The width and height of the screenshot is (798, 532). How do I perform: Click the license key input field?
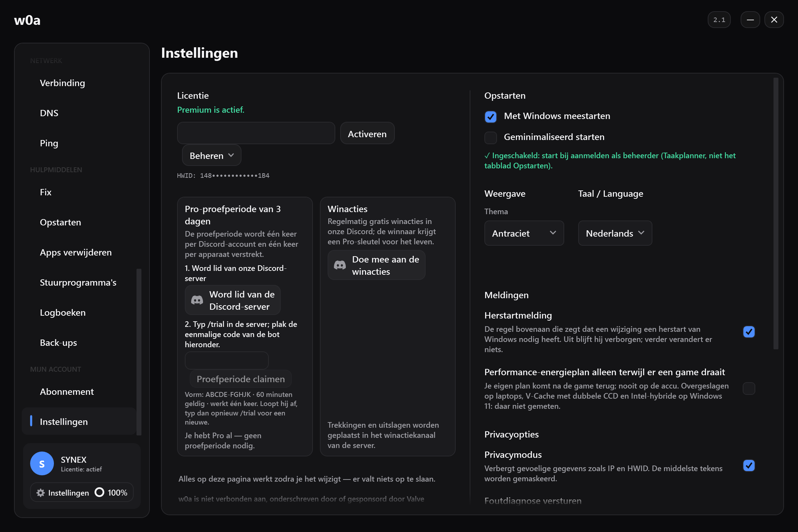(x=256, y=133)
